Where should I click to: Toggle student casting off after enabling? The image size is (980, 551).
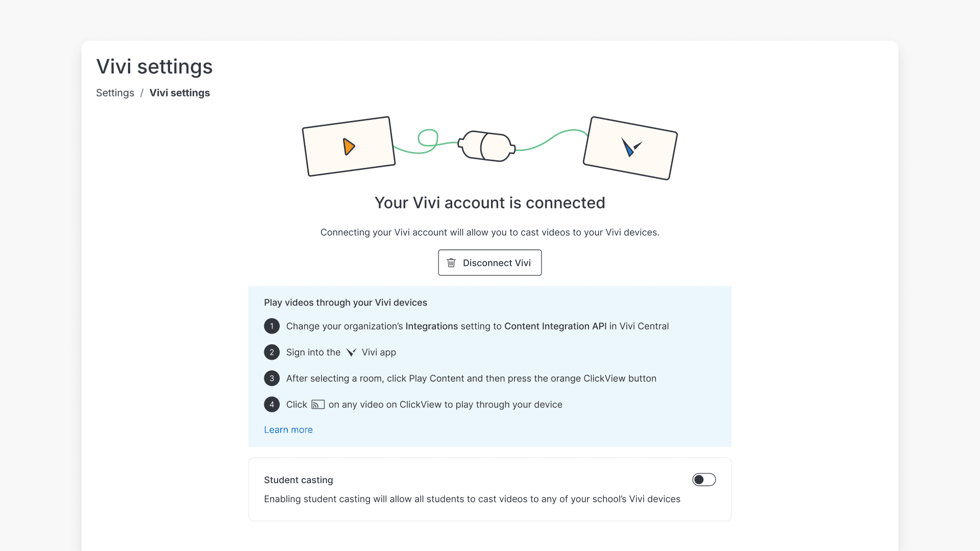point(704,480)
